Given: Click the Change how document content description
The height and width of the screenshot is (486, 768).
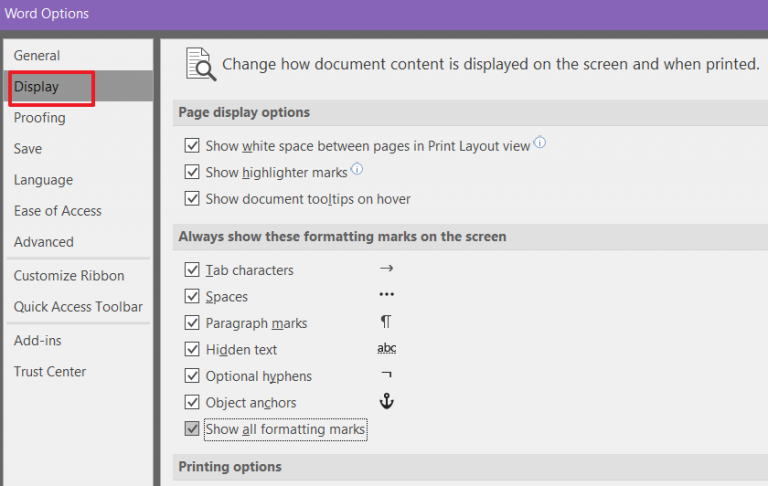Looking at the screenshot, I should [x=491, y=64].
